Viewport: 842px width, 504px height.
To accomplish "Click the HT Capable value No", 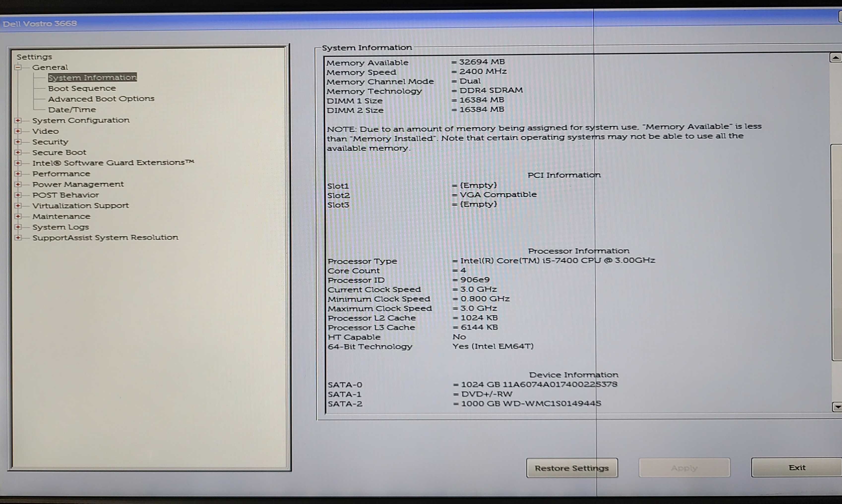I will pos(459,337).
